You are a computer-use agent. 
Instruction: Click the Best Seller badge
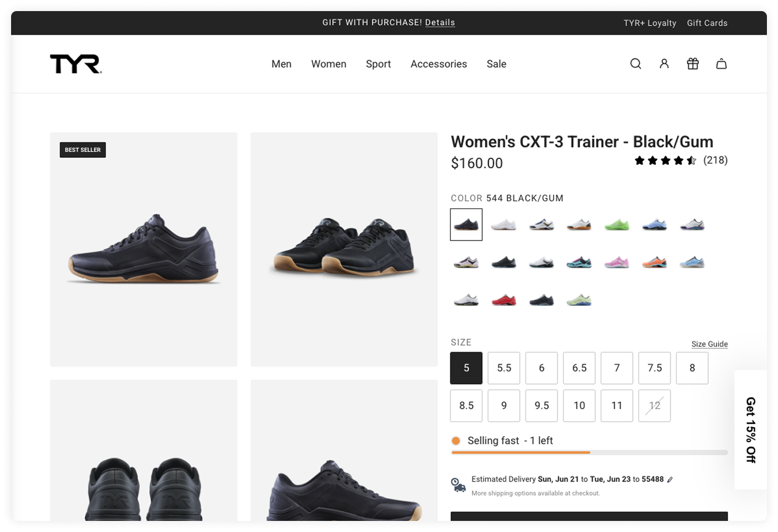tap(83, 150)
